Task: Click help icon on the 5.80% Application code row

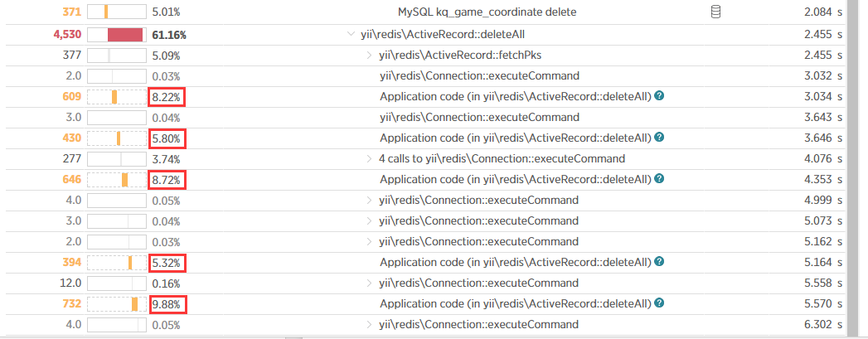Action: click(x=659, y=138)
